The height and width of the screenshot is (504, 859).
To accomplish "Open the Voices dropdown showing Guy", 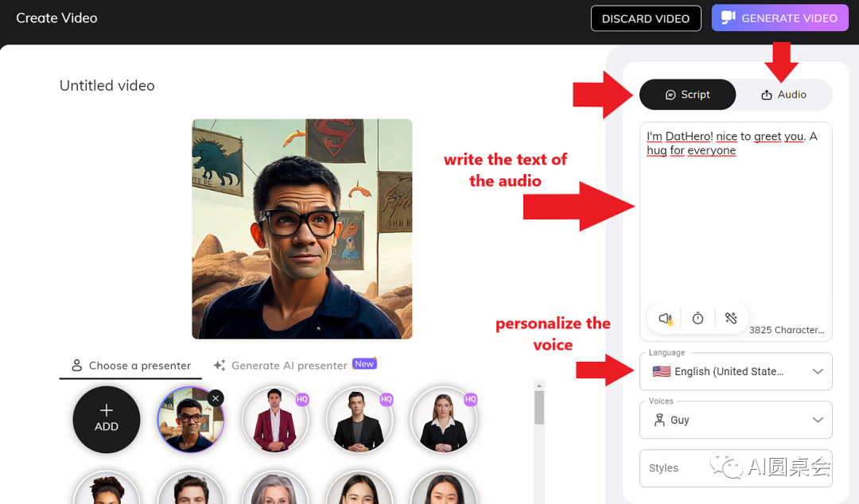I will [x=736, y=421].
